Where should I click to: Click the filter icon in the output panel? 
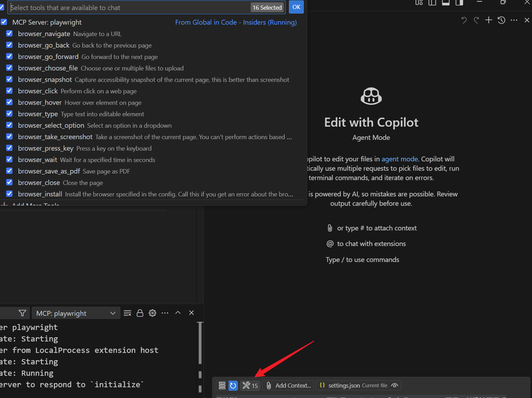(22, 313)
